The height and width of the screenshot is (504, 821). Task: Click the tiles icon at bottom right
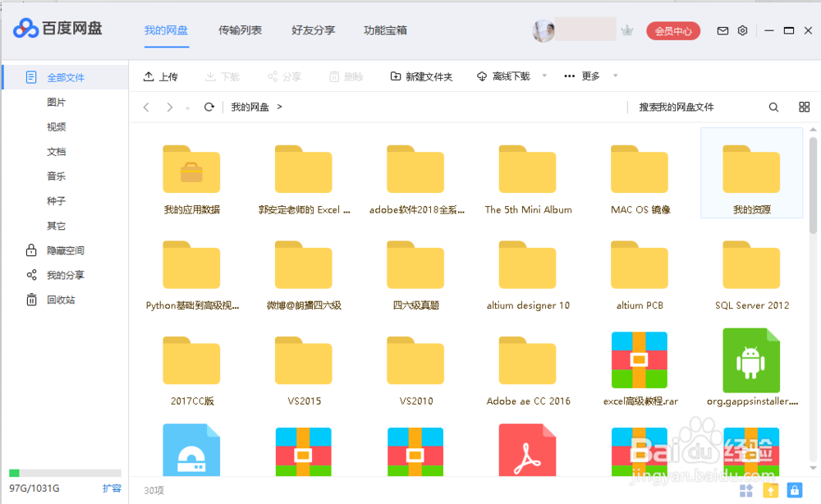(746, 490)
